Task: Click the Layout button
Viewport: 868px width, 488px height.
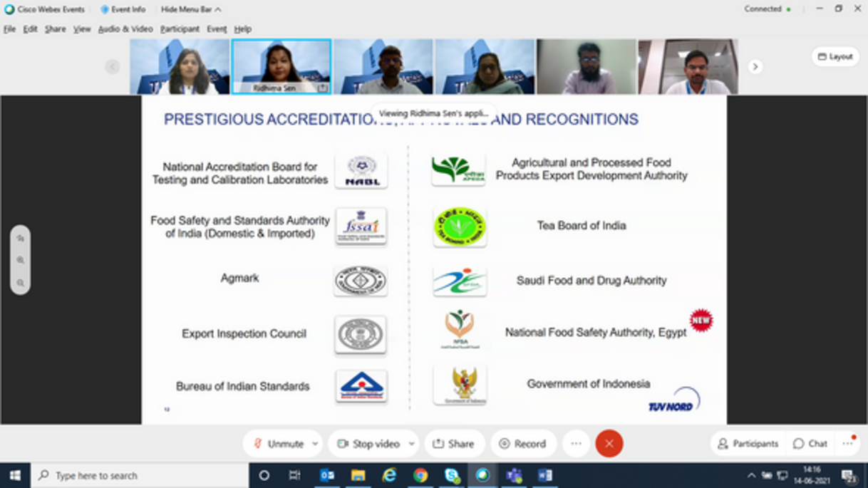Action: click(835, 56)
